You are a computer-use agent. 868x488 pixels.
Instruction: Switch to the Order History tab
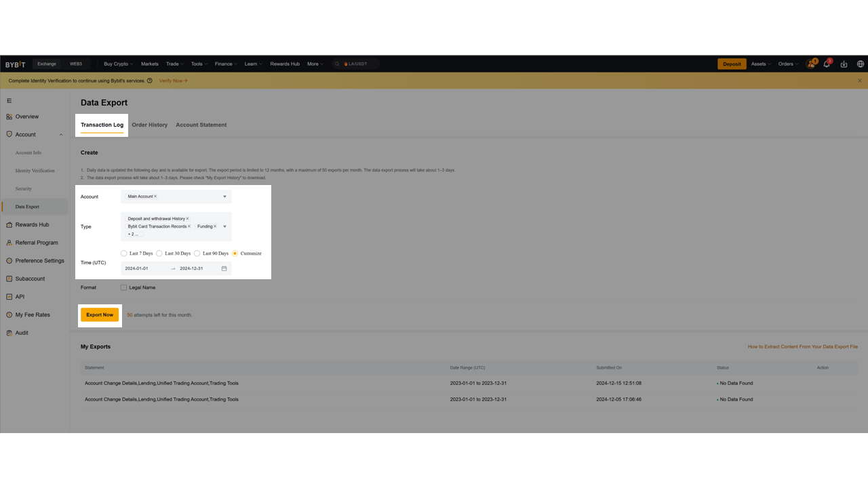(149, 125)
